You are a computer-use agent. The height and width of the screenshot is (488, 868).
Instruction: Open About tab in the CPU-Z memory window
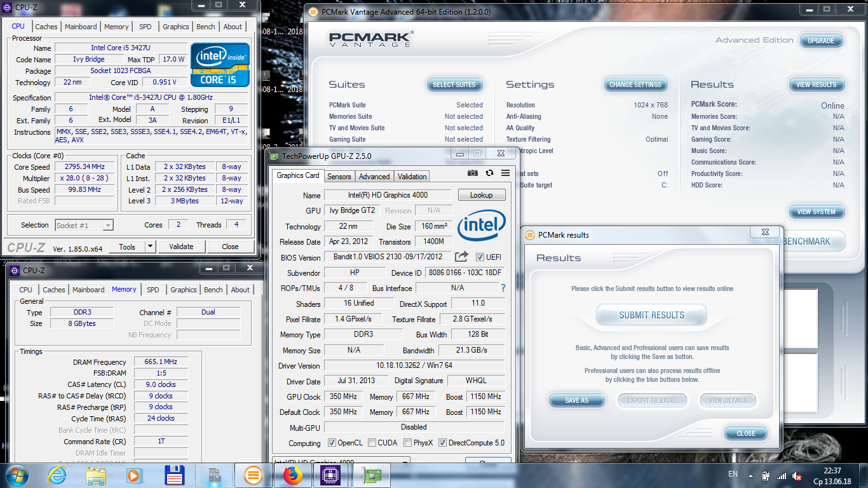(240, 290)
